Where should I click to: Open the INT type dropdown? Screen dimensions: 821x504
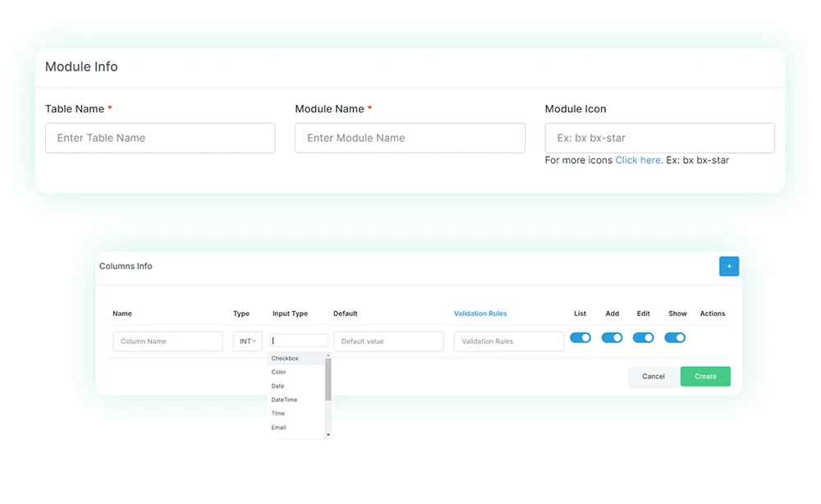(247, 341)
